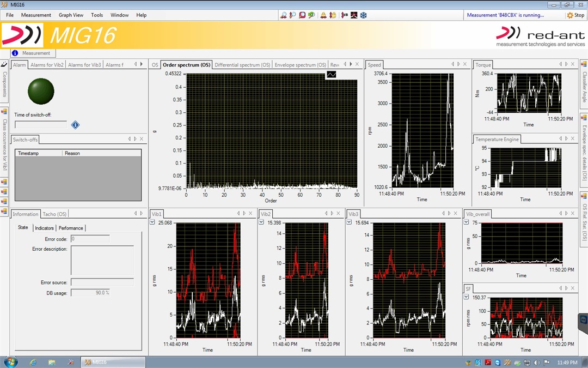
Task: Click the line-graph icon above Order spectrum plot
Action: pos(332,74)
